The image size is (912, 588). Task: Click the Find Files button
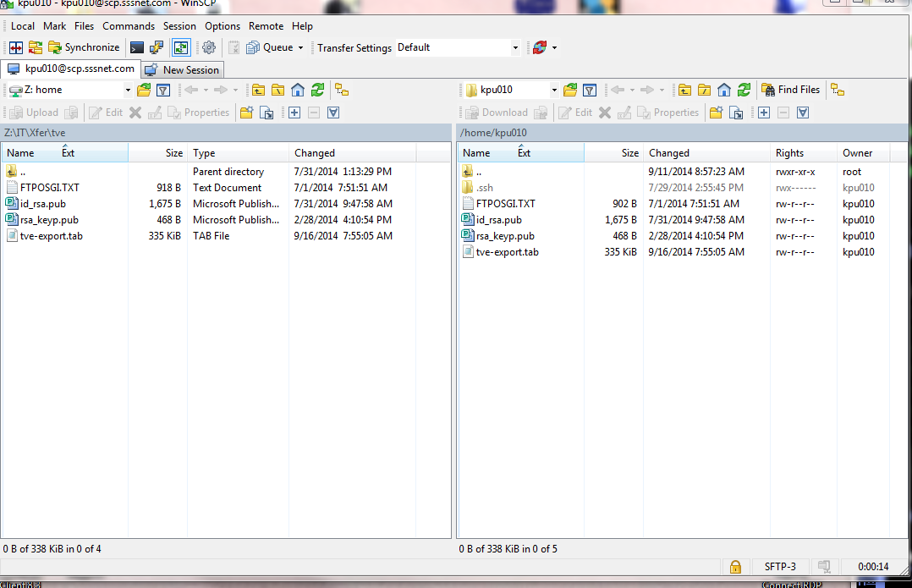coord(790,90)
